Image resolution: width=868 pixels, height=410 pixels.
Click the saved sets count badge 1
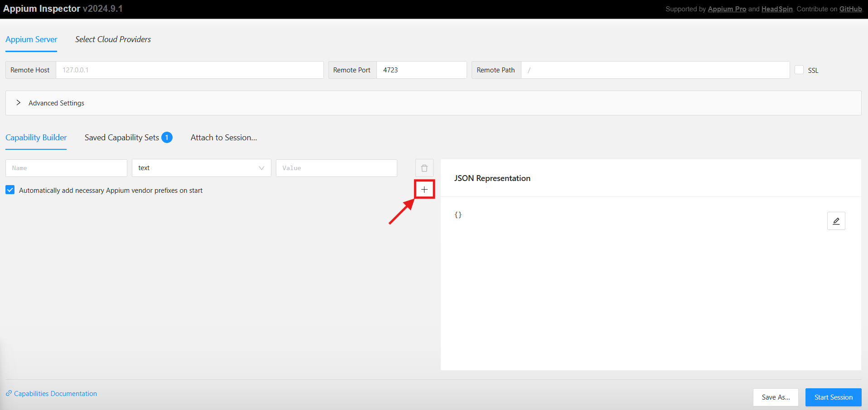tap(167, 137)
